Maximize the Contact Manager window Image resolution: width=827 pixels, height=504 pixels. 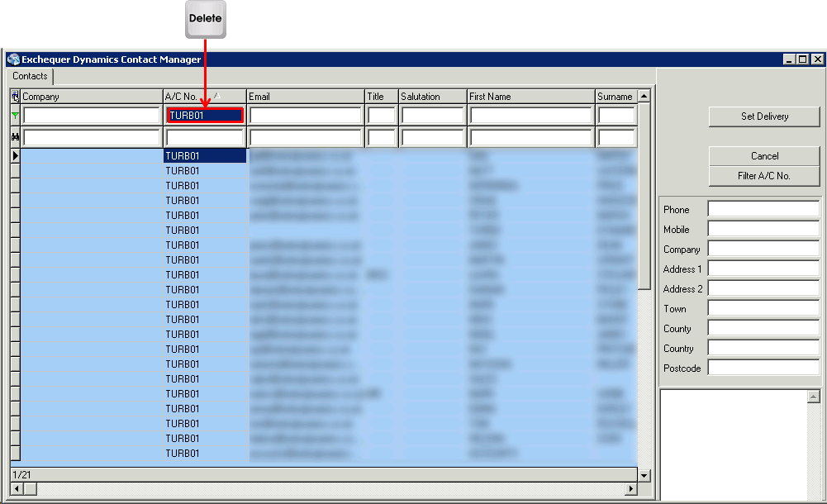[803, 59]
